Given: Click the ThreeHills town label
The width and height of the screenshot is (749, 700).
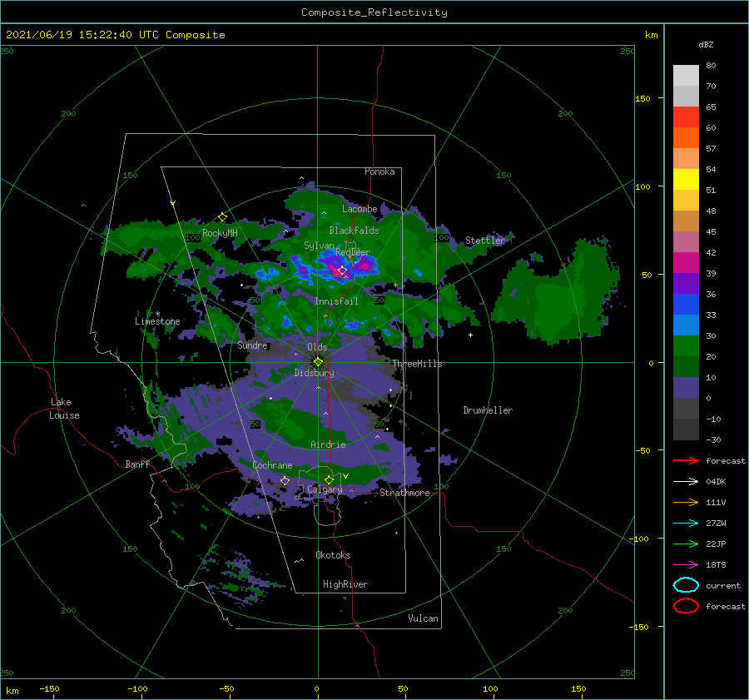Looking at the screenshot, I should point(417,364).
